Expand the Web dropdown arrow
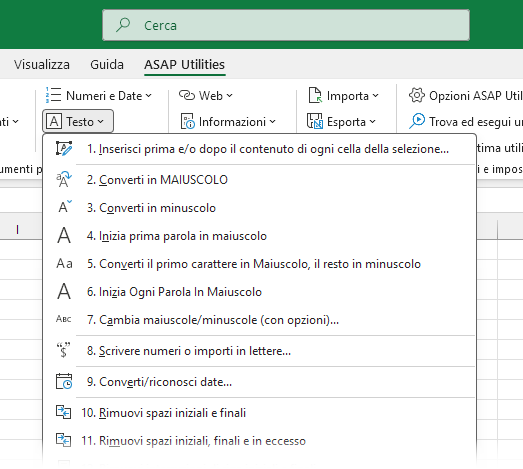This screenshot has width=523, height=469. (229, 96)
